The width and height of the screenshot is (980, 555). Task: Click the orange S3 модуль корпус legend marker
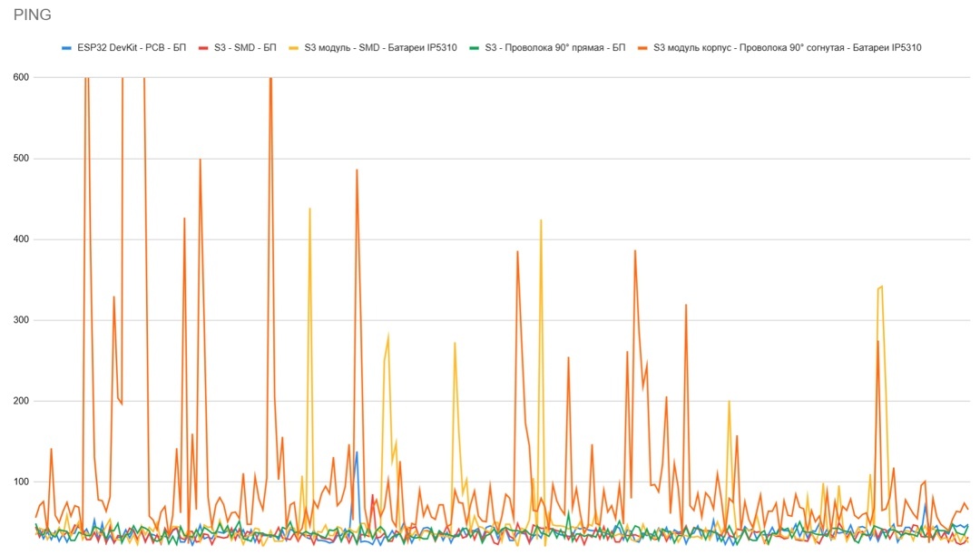[x=643, y=47]
